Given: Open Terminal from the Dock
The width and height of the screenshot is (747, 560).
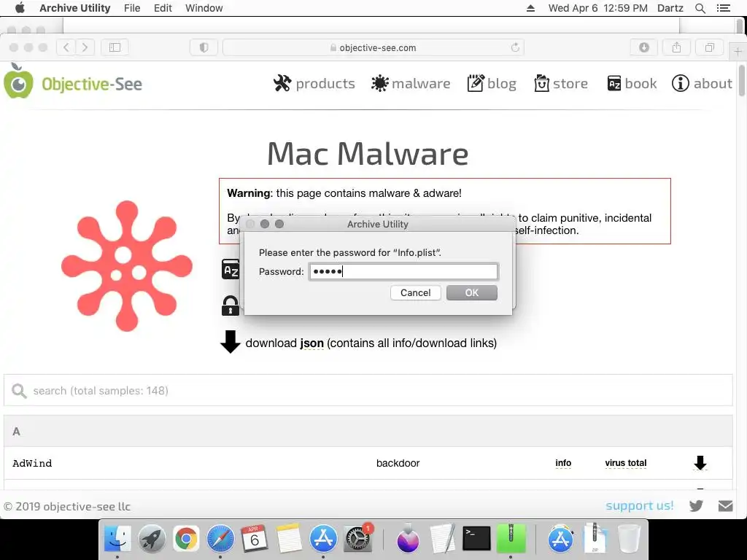Looking at the screenshot, I should [476, 538].
